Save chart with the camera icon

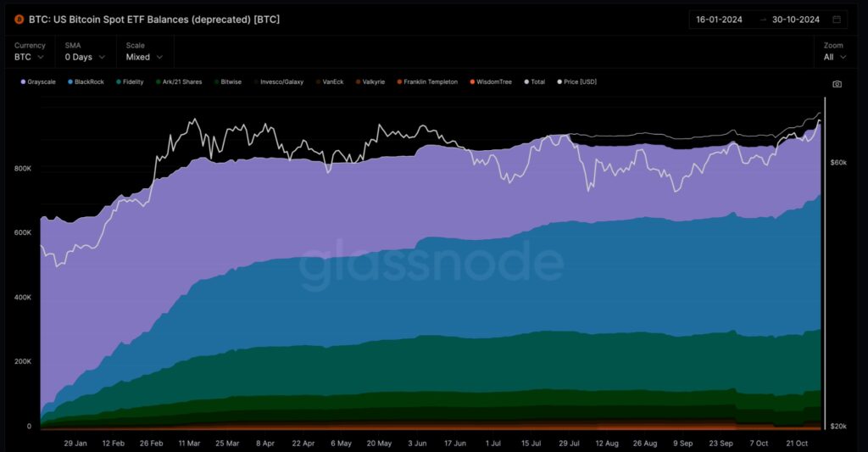pyautogui.click(x=837, y=84)
